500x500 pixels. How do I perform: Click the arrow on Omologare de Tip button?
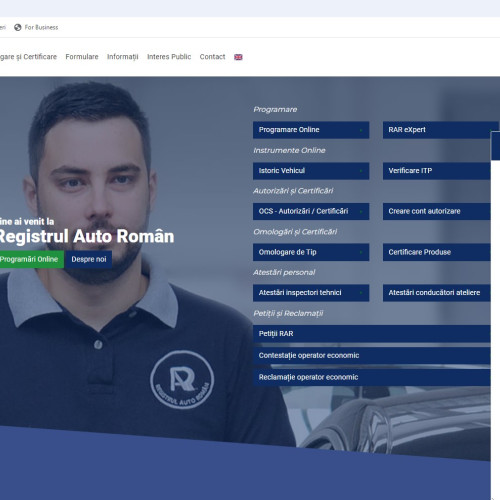pyautogui.click(x=361, y=252)
